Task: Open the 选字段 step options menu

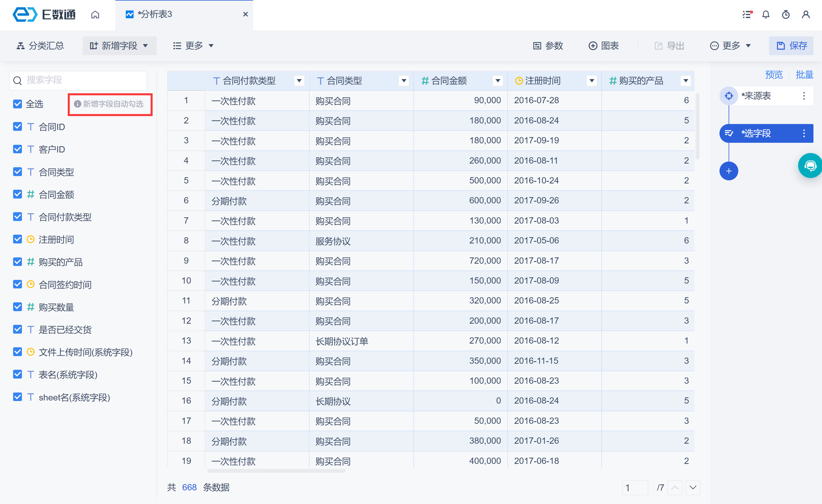Action: [x=804, y=133]
